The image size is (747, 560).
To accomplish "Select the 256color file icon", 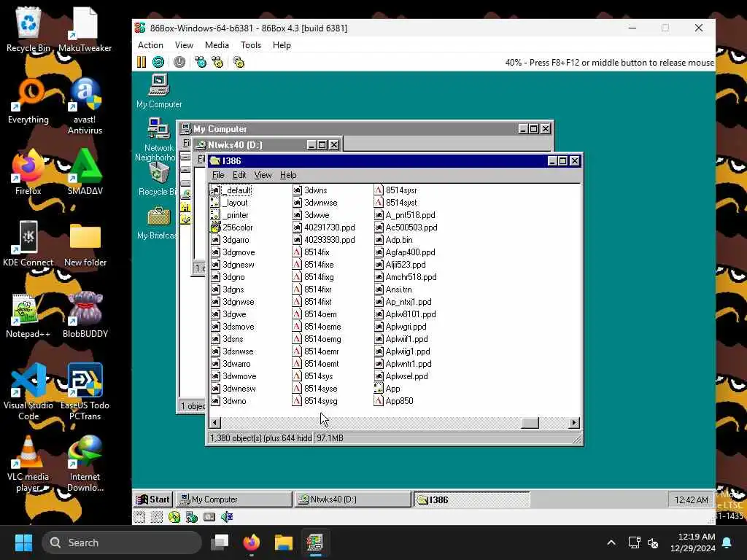I will point(215,227).
